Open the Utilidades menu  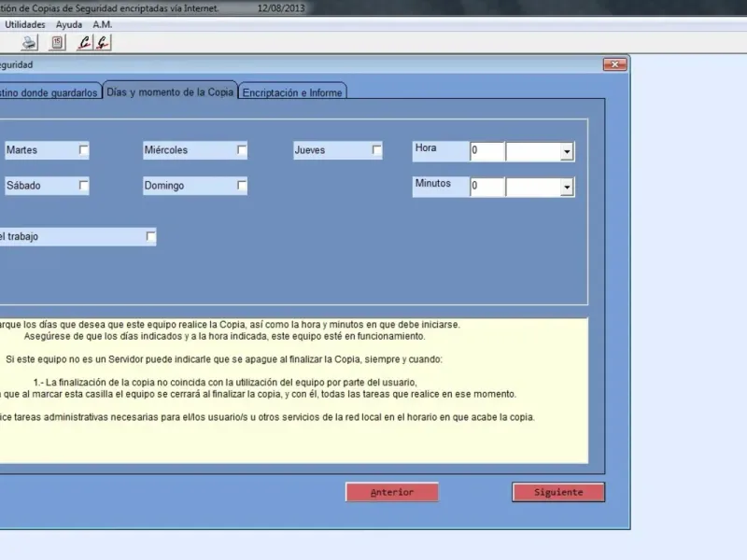coord(25,24)
